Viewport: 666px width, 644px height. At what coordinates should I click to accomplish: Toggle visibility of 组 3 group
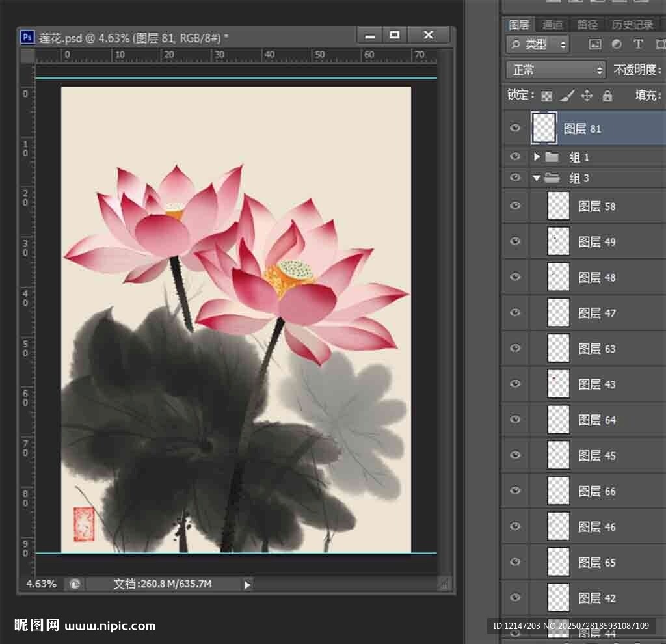[x=515, y=177]
